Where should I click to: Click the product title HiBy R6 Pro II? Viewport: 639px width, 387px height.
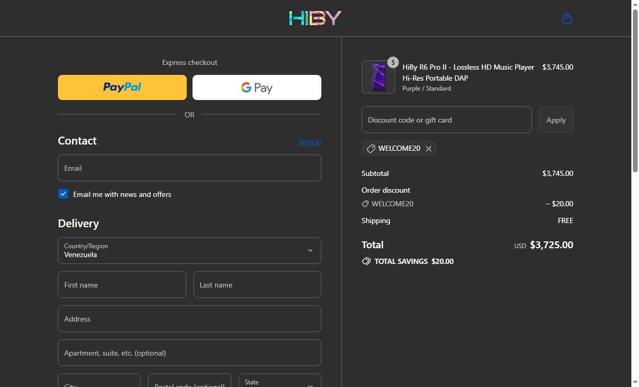click(468, 73)
